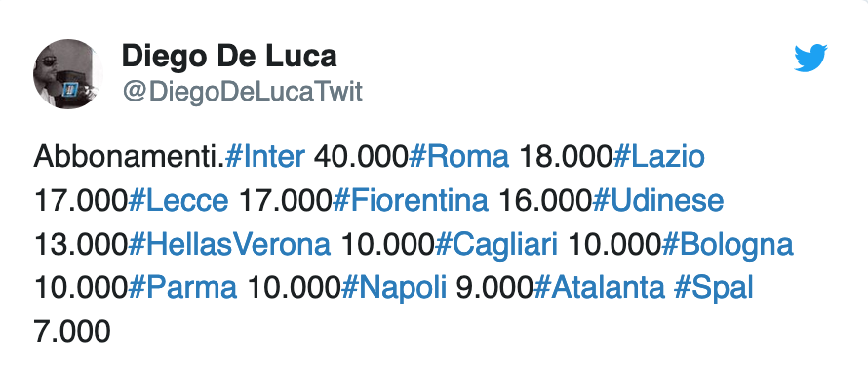This screenshot has height=365, width=868.
Task: Open the #Bologna hashtag
Action: tap(728, 244)
